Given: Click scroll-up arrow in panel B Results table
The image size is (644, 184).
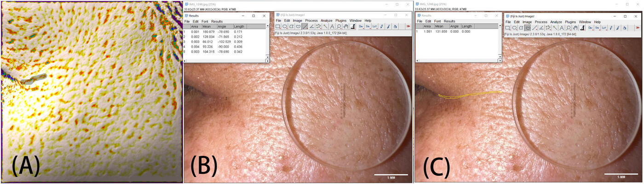Looking at the screenshot, I should point(268,25).
